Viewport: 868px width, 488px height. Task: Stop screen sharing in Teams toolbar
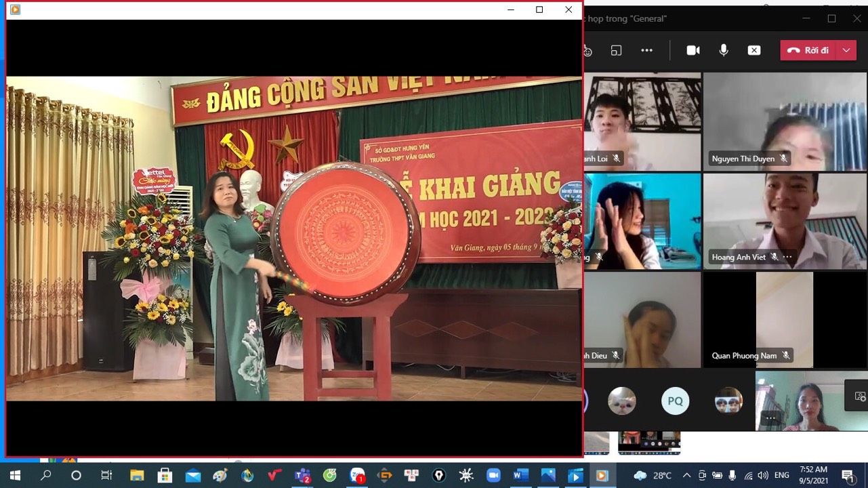pyautogui.click(x=754, y=50)
